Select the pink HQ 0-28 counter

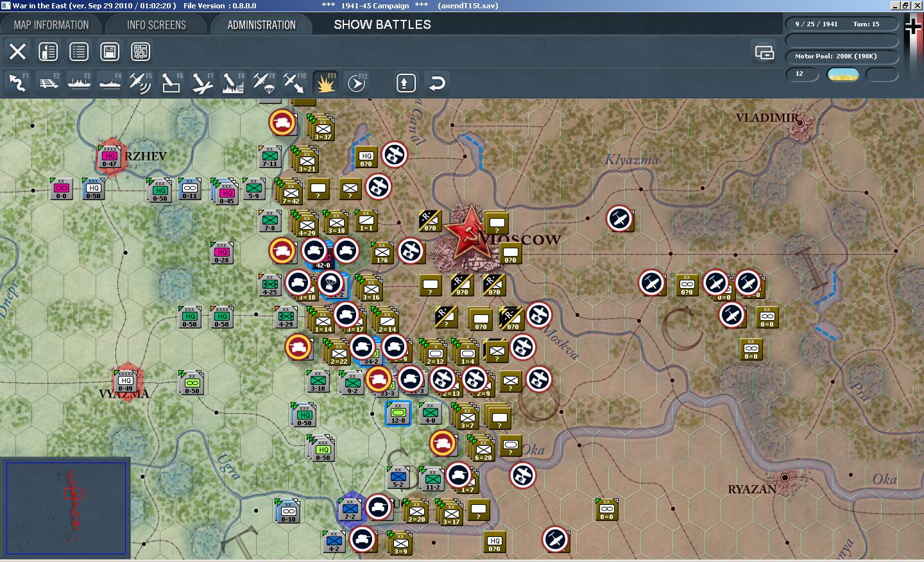221,253
